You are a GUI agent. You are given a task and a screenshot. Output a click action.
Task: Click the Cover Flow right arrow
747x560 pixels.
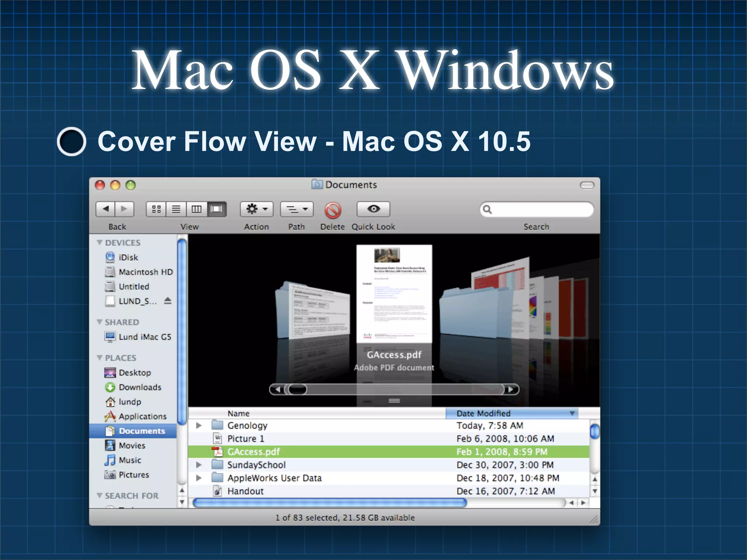(511, 389)
